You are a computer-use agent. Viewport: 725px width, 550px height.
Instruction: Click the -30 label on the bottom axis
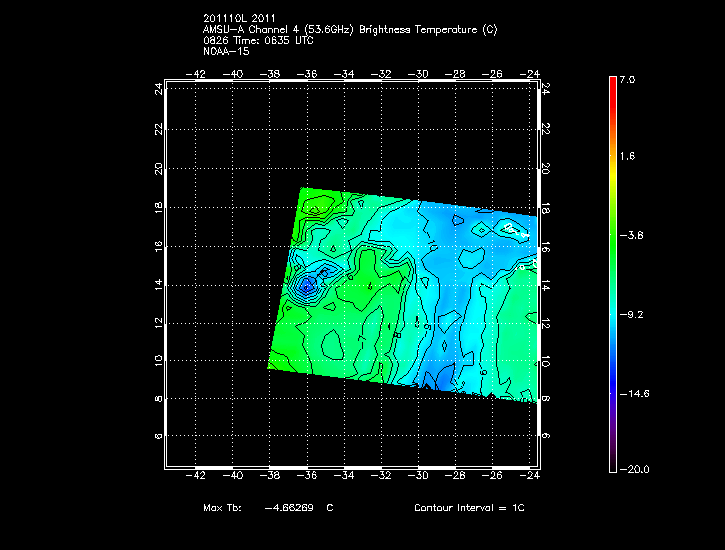[420, 477]
